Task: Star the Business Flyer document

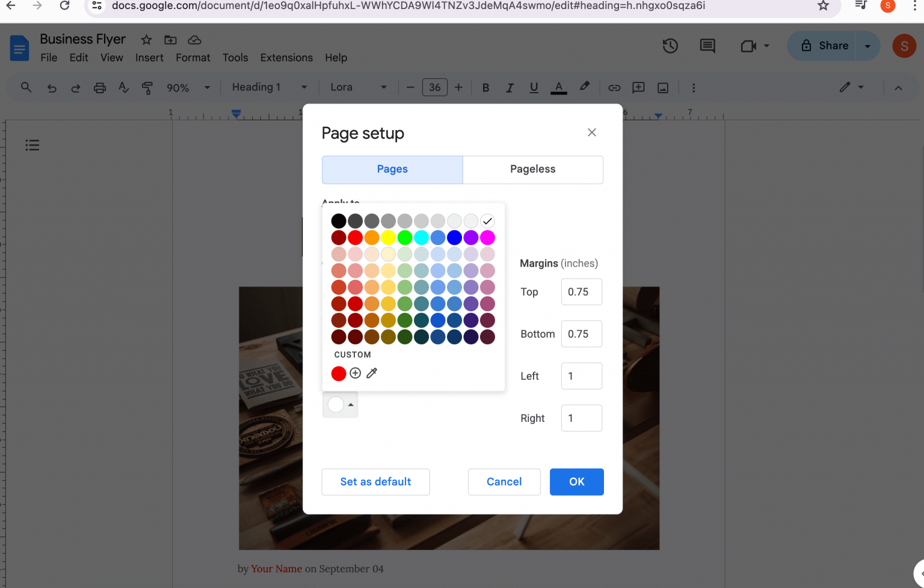Action: click(x=146, y=40)
